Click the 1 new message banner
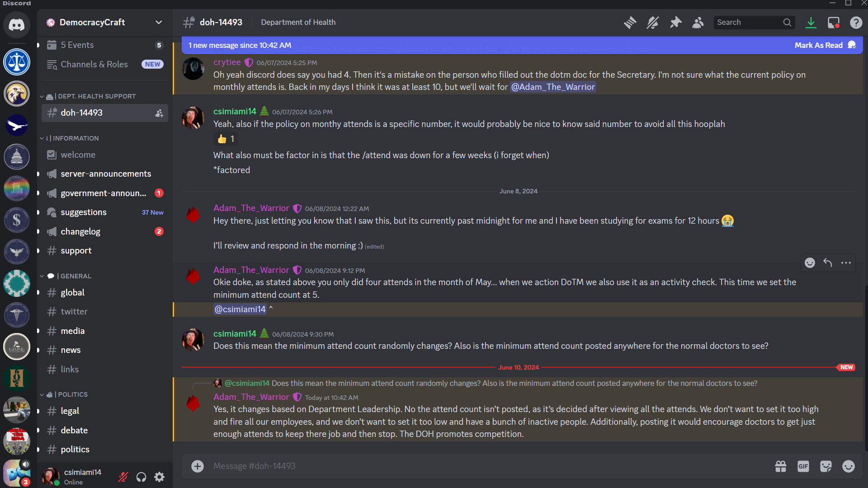The image size is (868, 488). tap(522, 45)
